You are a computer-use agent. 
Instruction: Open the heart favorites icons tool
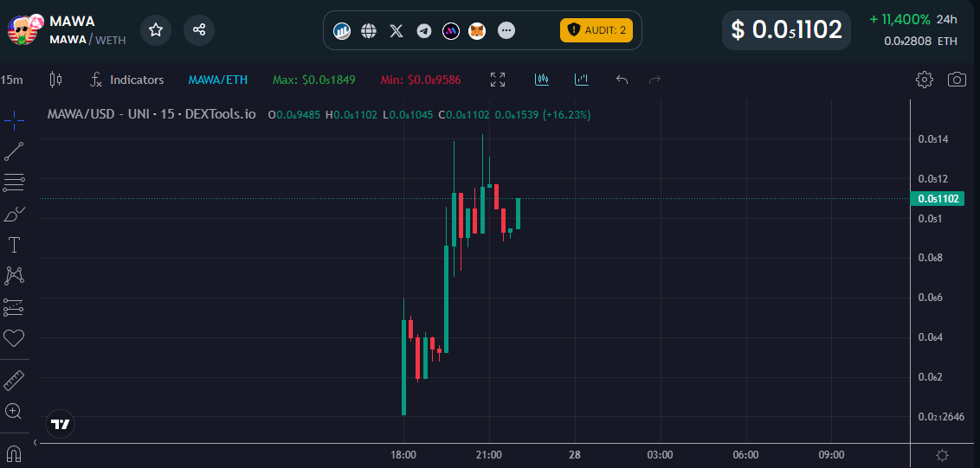14,338
